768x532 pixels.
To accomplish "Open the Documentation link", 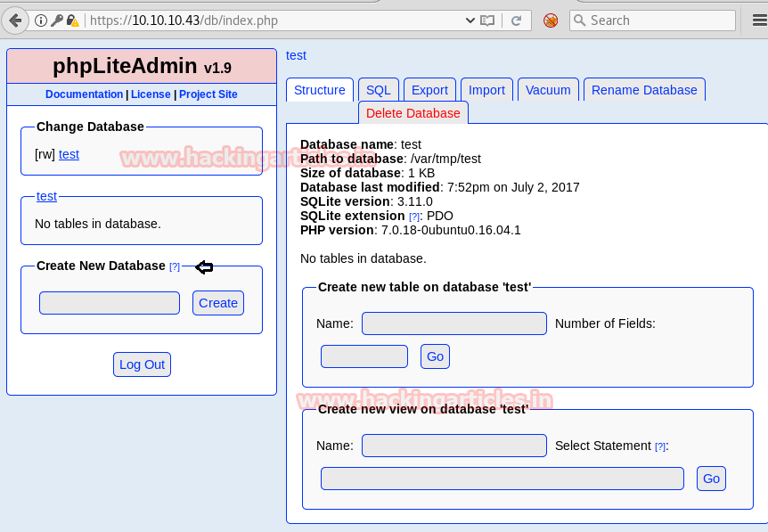I will (85, 94).
